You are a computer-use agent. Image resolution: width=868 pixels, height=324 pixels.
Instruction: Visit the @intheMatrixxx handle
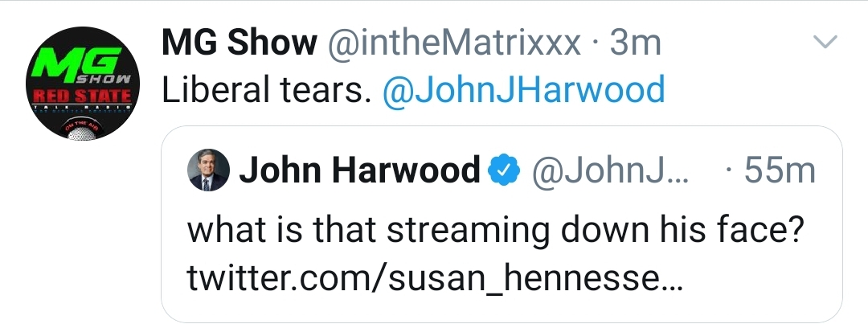coord(454,43)
